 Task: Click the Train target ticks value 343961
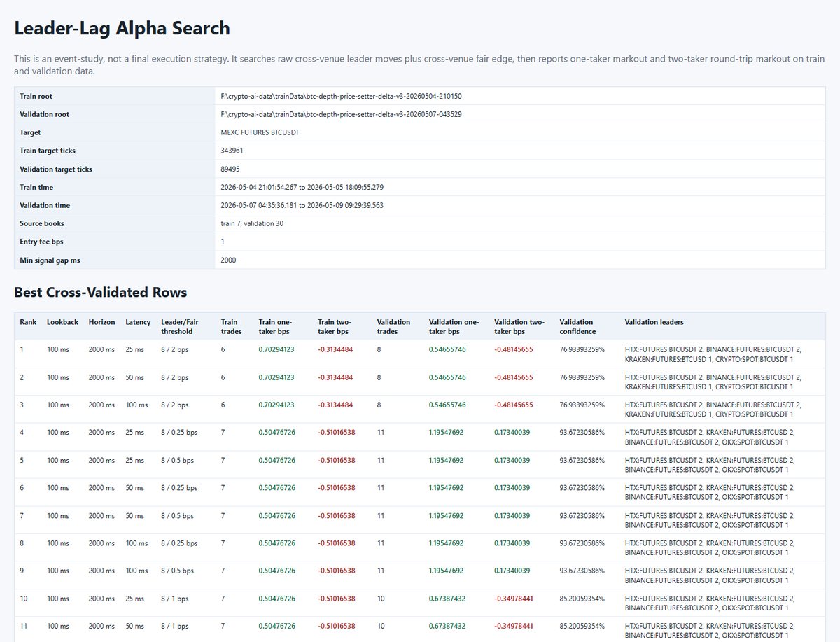(x=232, y=151)
